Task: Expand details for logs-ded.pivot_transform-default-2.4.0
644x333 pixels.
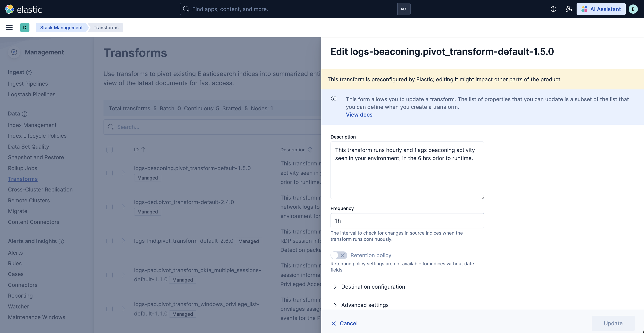Action: click(x=123, y=207)
